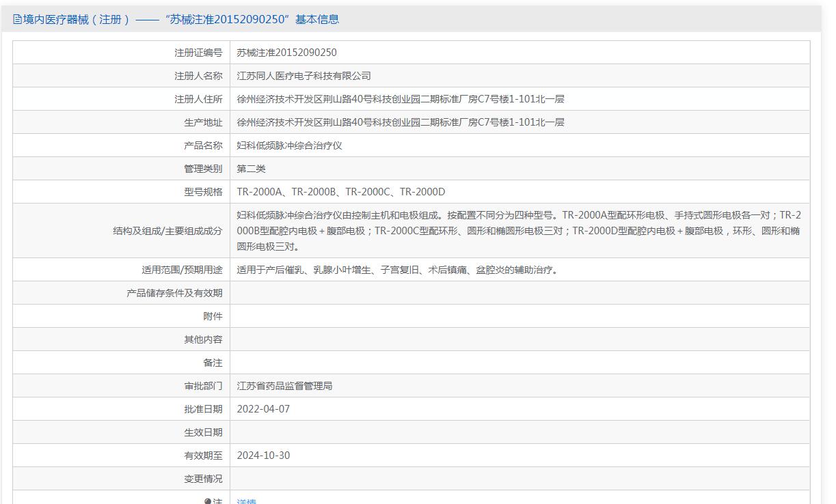This screenshot has height=504, width=836.
Task: Click the 型号规格 label cell
Action: click(x=122, y=192)
